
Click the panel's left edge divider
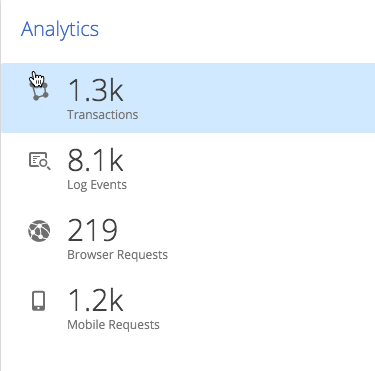1,185
